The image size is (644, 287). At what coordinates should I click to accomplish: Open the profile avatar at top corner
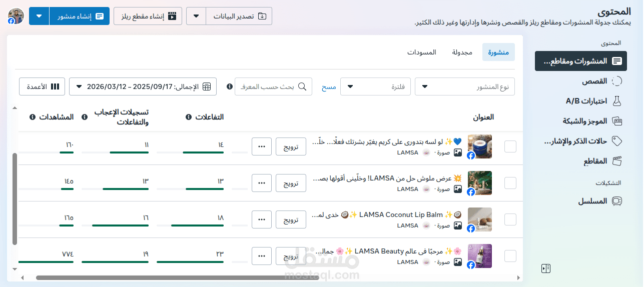[16, 16]
